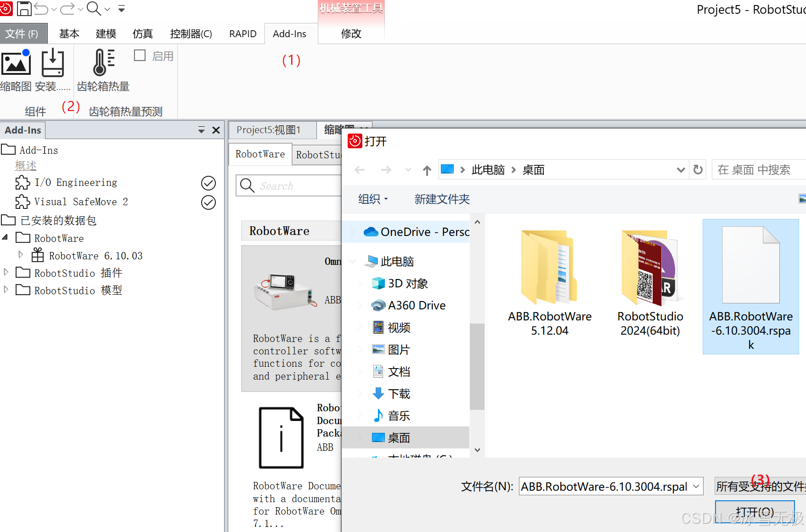Close the Add-Ins side panel
This screenshot has height=532, width=806.
coord(216,130)
